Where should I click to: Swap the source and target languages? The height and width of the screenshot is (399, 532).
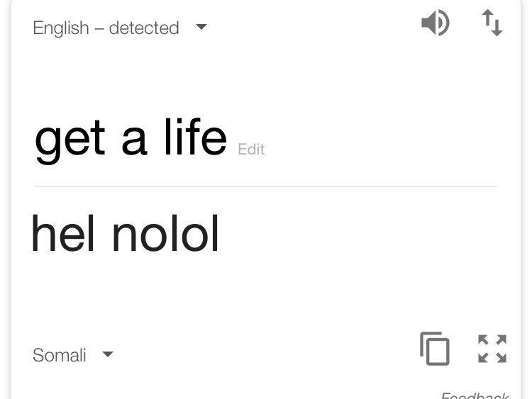(492, 23)
